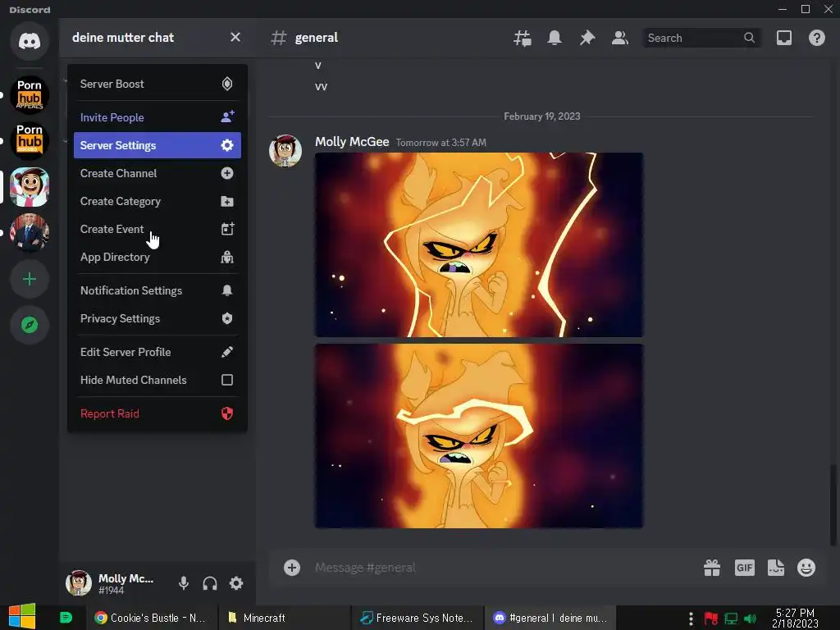This screenshot has width=840, height=630.
Task: Explore discoverable servers compass icon
Action: point(30,325)
